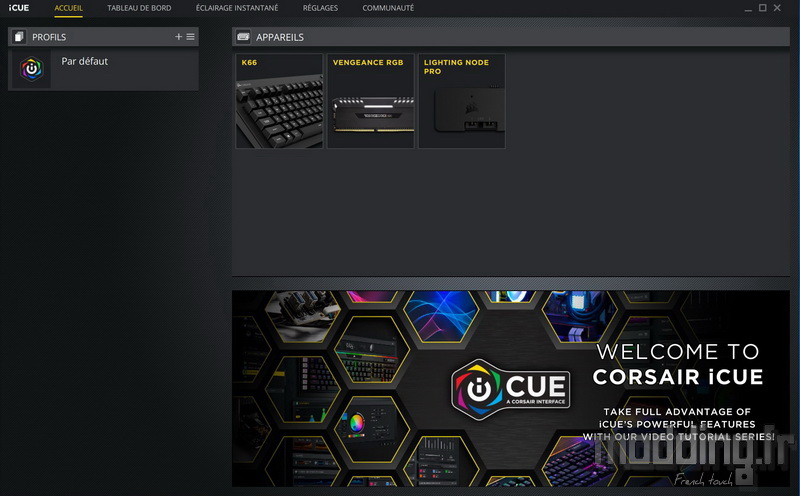800x496 pixels.
Task: Click the APPAREILS header label
Action: click(280, 37)
